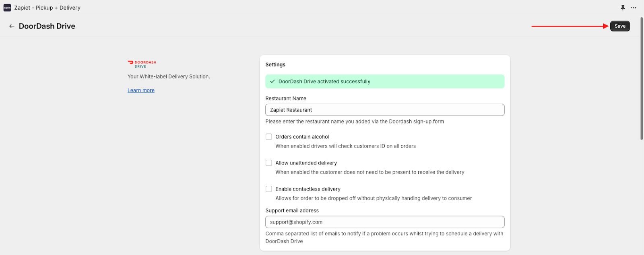Pin the Zapiet app
Viewport: 644px width, 255px height.
[623, 8]
